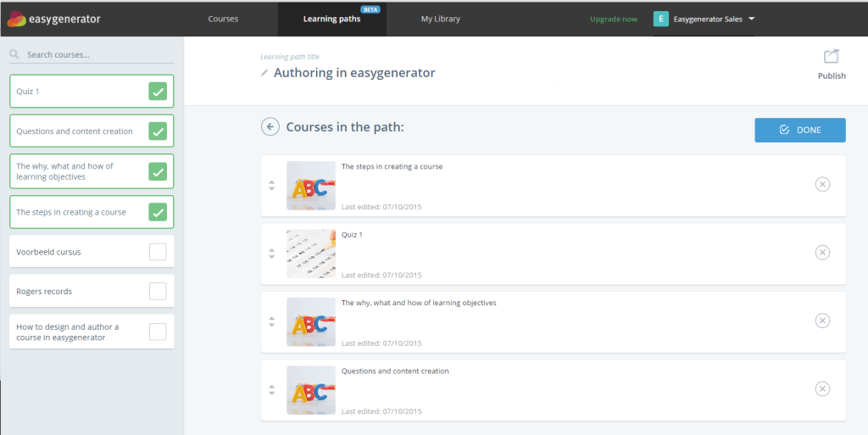This screenshot has height=435, width=868.
Task: Click the Search courses input field
Action: 92,55
